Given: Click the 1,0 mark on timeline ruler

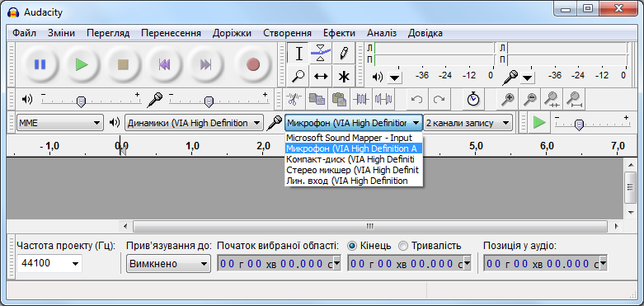Looking at the screenshot, I should click(x=192, y=145).
